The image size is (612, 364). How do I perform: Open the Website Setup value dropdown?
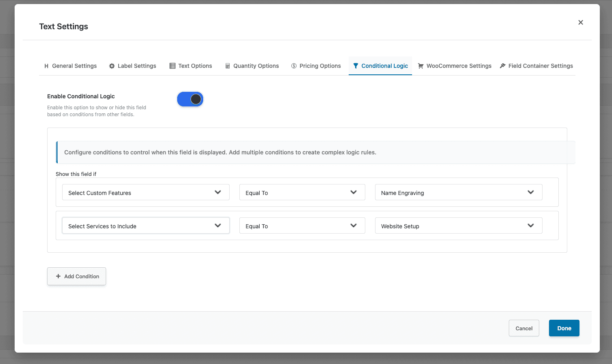point(458,226)
